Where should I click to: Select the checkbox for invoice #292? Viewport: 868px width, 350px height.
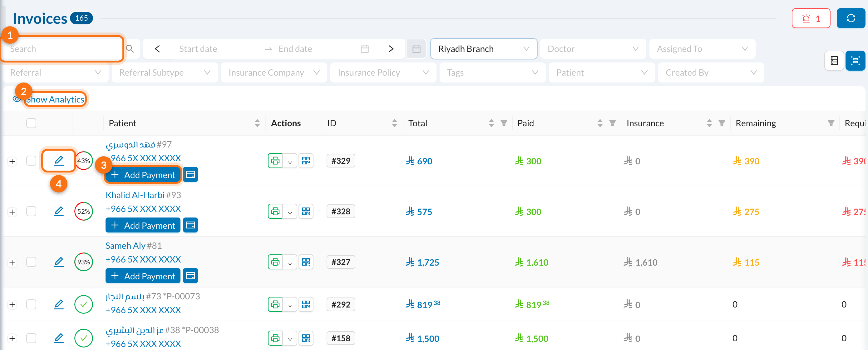[x=31, y=304]
